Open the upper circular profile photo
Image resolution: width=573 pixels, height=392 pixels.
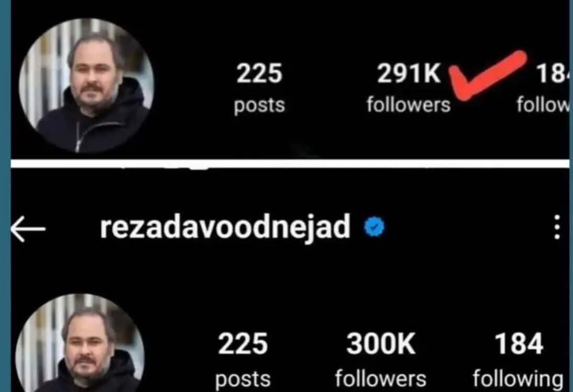(87, 85)
